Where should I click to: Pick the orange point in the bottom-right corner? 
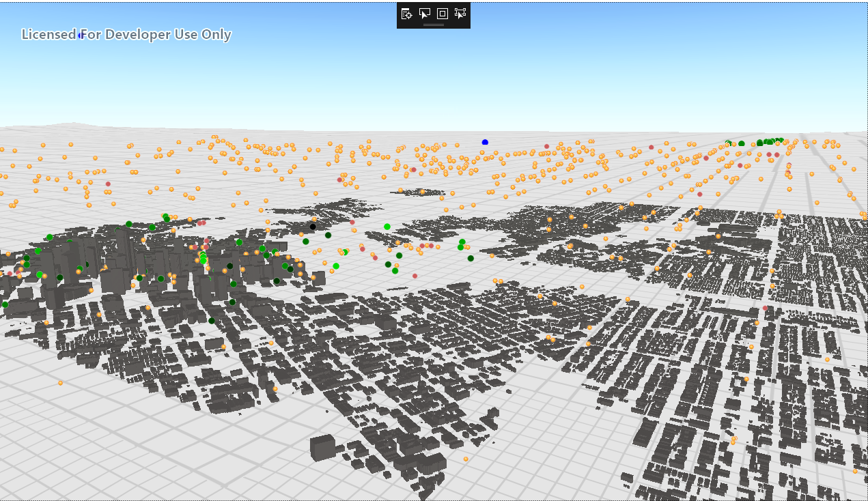tap(855, 471)
